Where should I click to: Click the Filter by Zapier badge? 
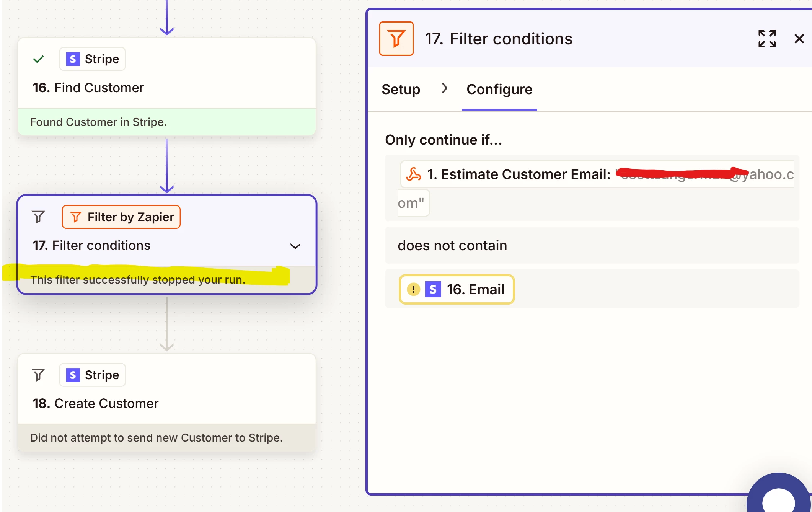tap(121, 217)
